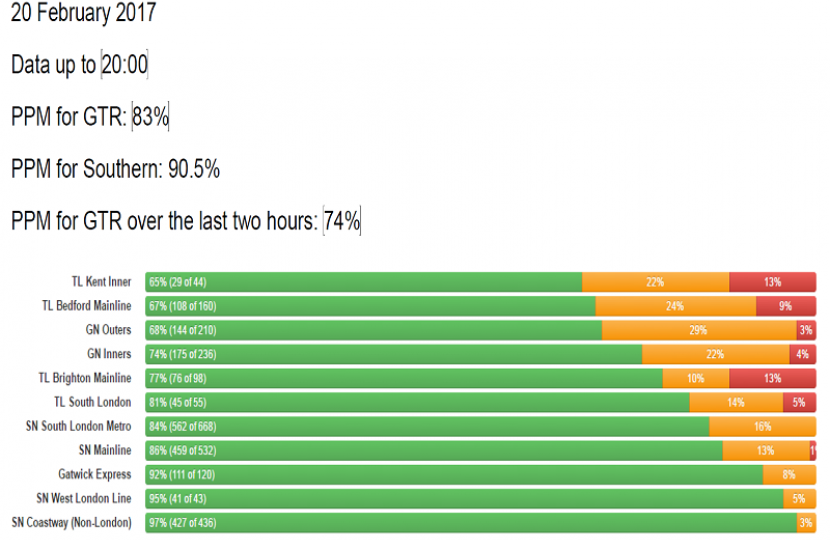Click the amber 29% segment for GN Outers

point(698,330)
